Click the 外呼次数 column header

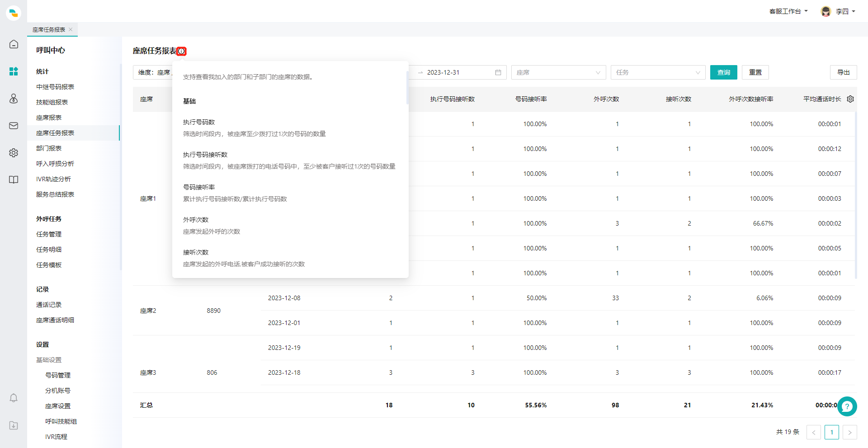(606, 99)
